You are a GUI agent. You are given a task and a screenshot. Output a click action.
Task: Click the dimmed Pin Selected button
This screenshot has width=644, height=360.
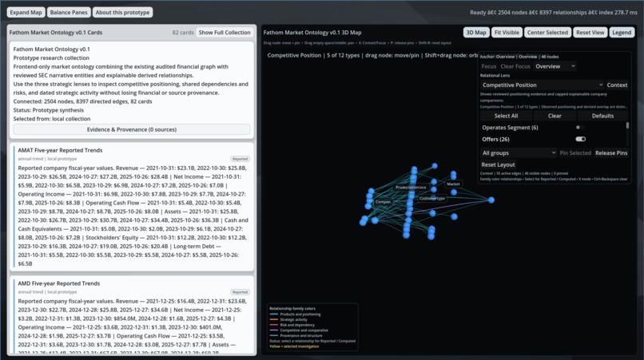tap(575, 152)
